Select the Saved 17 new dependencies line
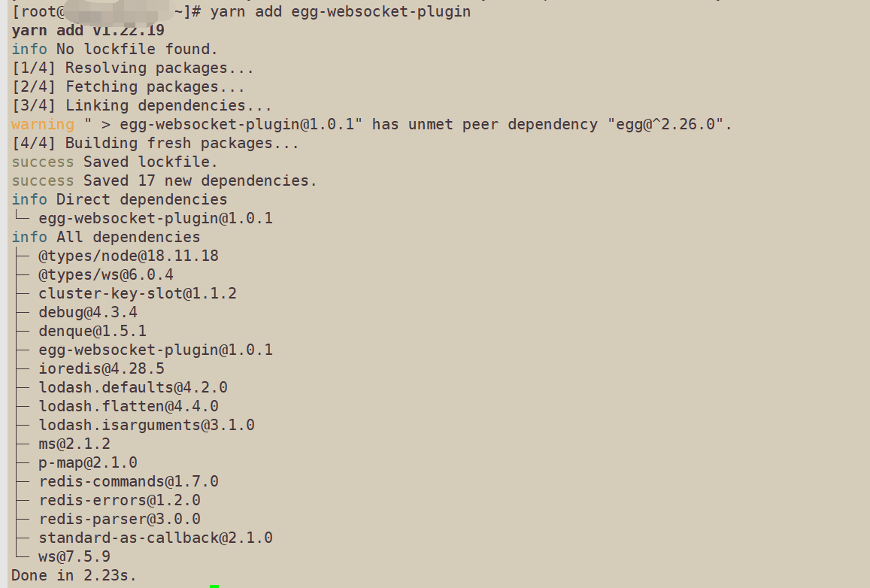This screenshot has height=588, width=870. [x=164, y=181]
